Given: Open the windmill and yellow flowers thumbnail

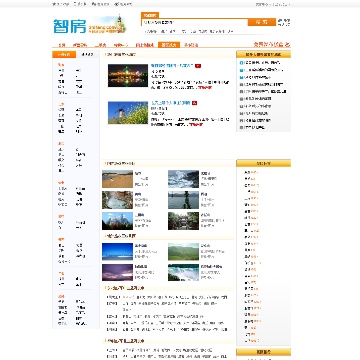Looking at the screenshot, I should click(x=128, y=113).
